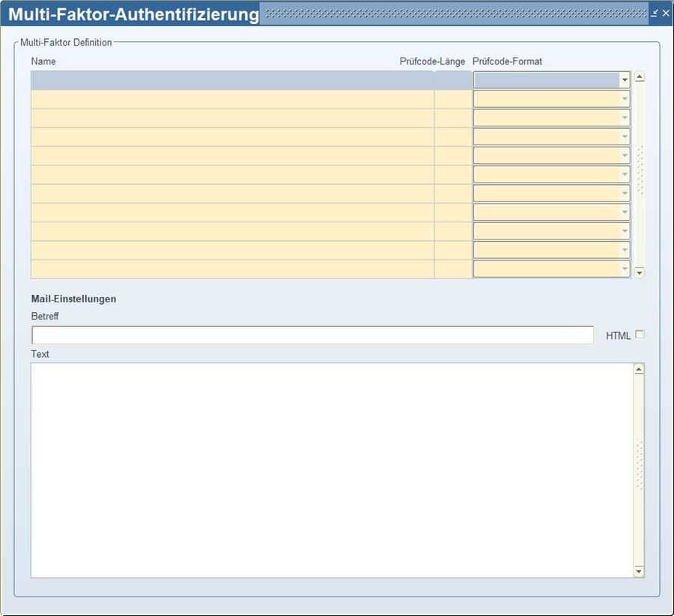This screenshot has width=674, height=616.
Task: Click the last row Prüfcode-Länge cell
Action: tap(453, 269)
